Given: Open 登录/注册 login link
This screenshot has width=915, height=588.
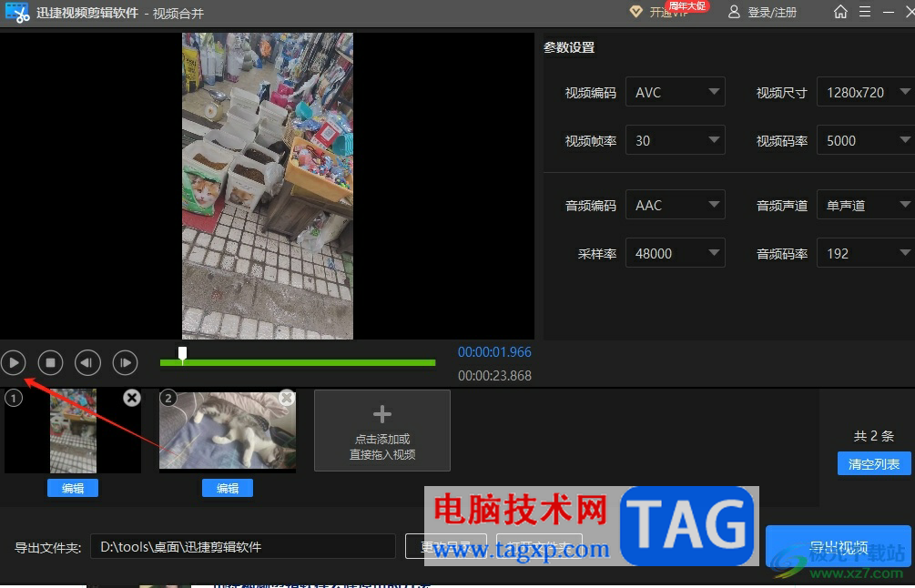Looking at the screenshot, I should [772, 12].
